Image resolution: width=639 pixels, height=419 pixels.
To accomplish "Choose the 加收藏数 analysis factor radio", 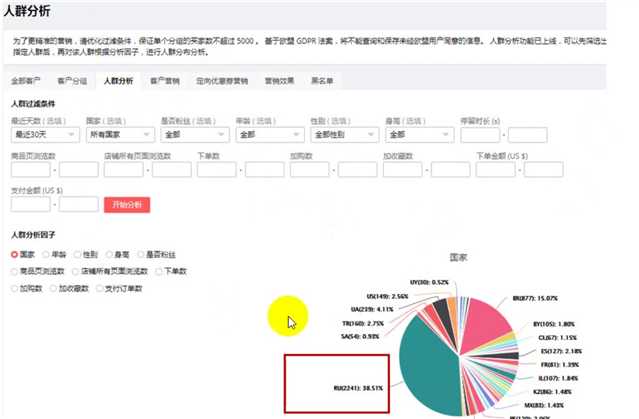I will tap(53, 289).
